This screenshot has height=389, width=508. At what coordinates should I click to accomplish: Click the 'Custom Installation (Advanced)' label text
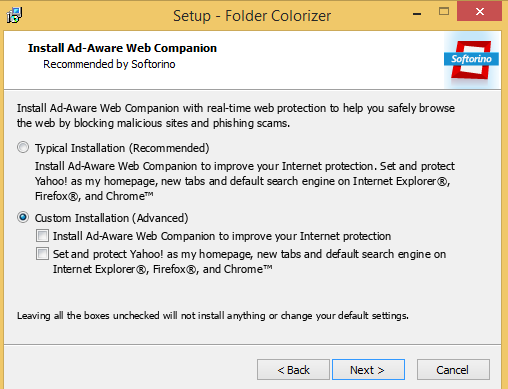click(x=111, y=218)
